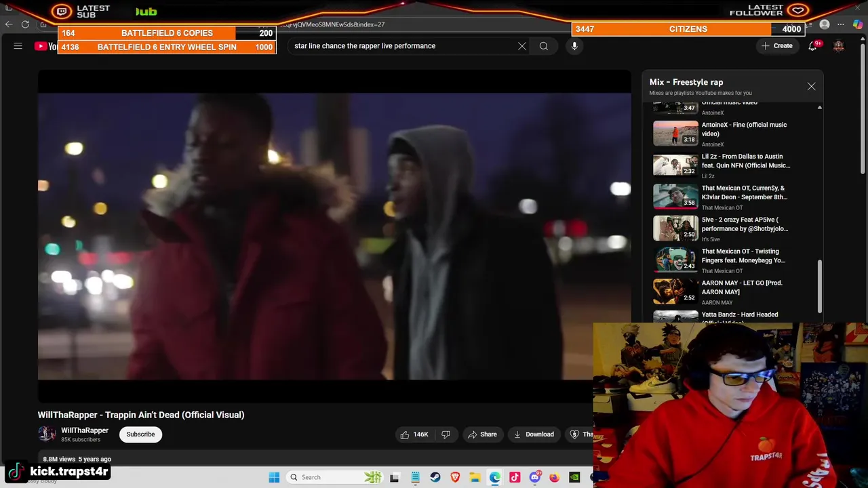Play the 5ive - 2 crazy video thumbnail

(x=675, y=228)
